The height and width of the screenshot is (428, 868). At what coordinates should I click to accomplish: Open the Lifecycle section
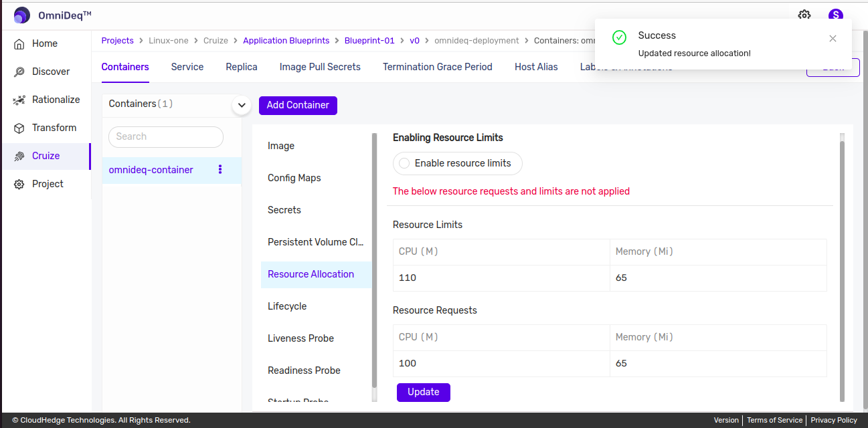click(x=316, y=306)
